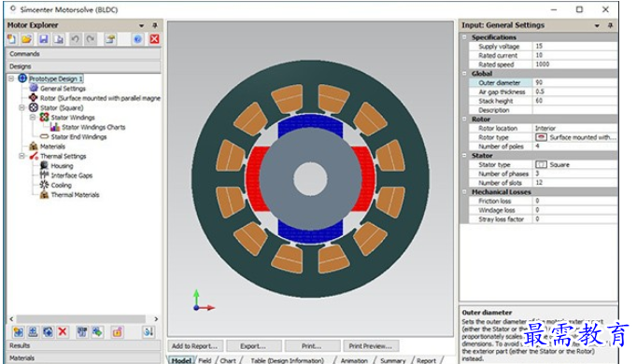
Task: Click the blue Help icon in the toolbar
Action: (x=137, y=39)
